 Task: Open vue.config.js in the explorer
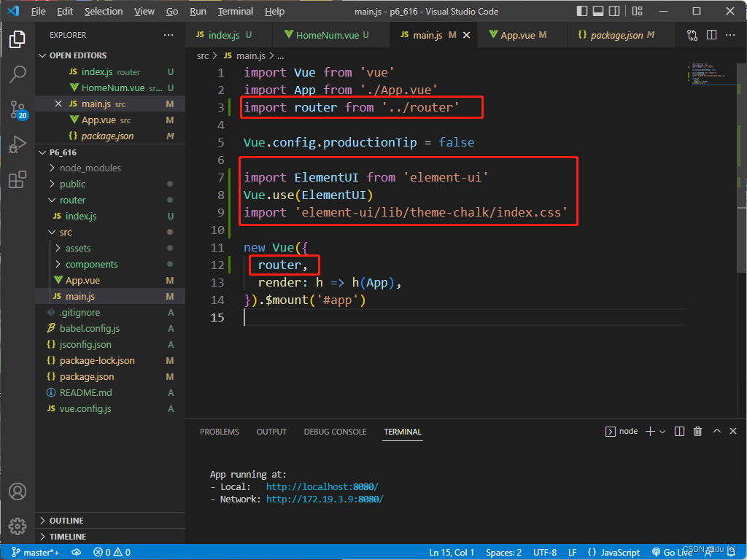tap(85, 408)
